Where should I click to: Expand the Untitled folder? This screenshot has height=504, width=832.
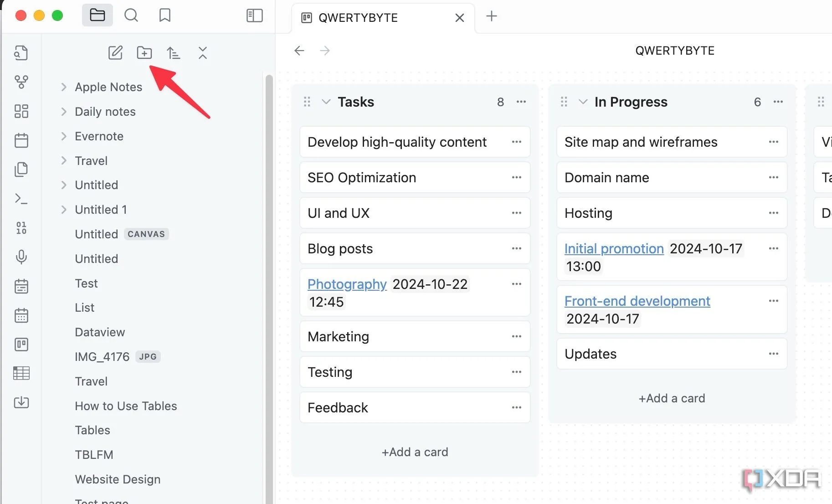click(x=64, y=185)
